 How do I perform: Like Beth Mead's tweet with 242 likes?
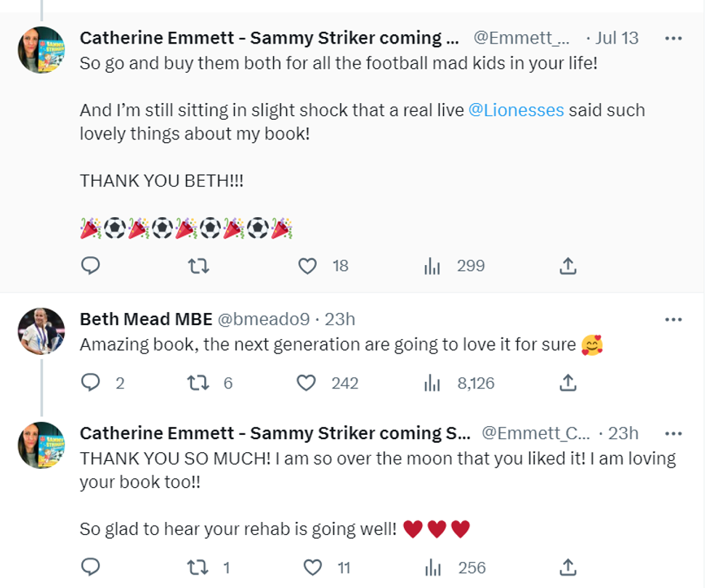(308, 383)
